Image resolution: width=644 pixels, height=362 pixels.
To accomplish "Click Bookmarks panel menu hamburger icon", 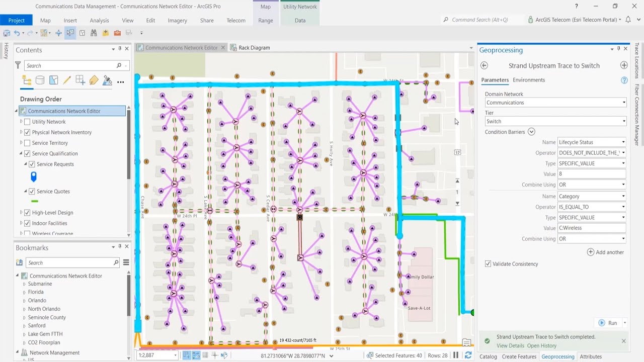I will coord(126,262).
